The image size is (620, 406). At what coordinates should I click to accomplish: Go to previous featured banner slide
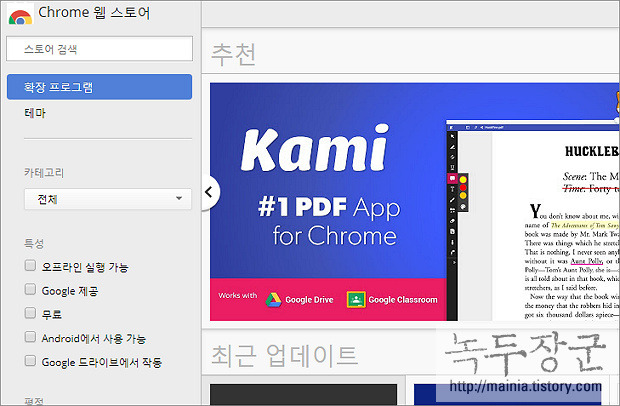point(210,193)
